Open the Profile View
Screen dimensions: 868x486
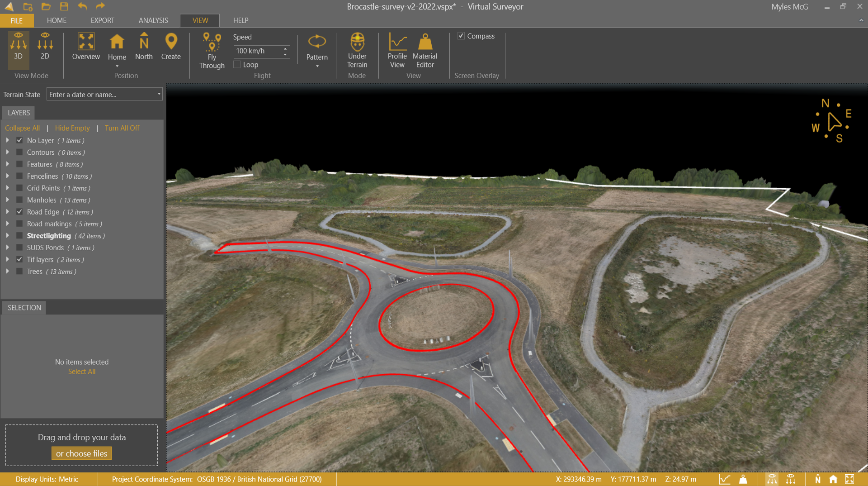coord(397,50)
